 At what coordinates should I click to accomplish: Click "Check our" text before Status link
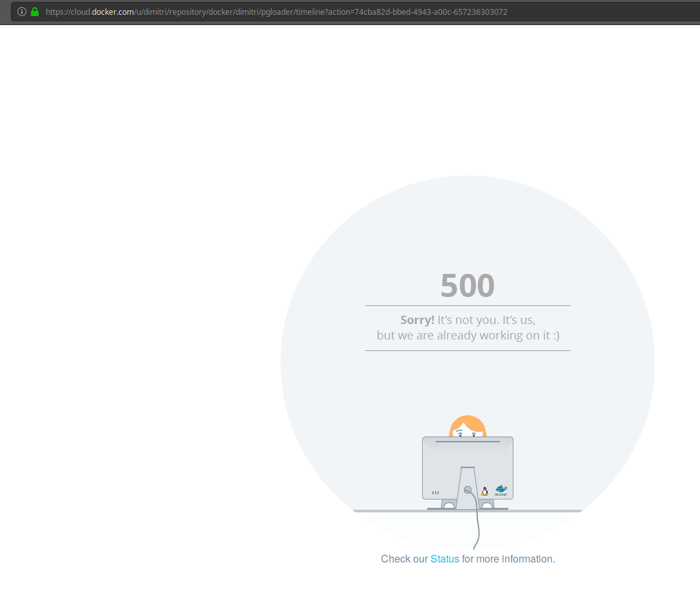pyautogui.click(x=404, y=559)
